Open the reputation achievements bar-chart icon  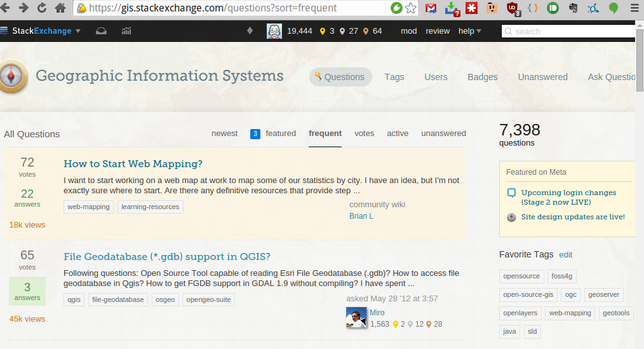click(x=126, y=31)
